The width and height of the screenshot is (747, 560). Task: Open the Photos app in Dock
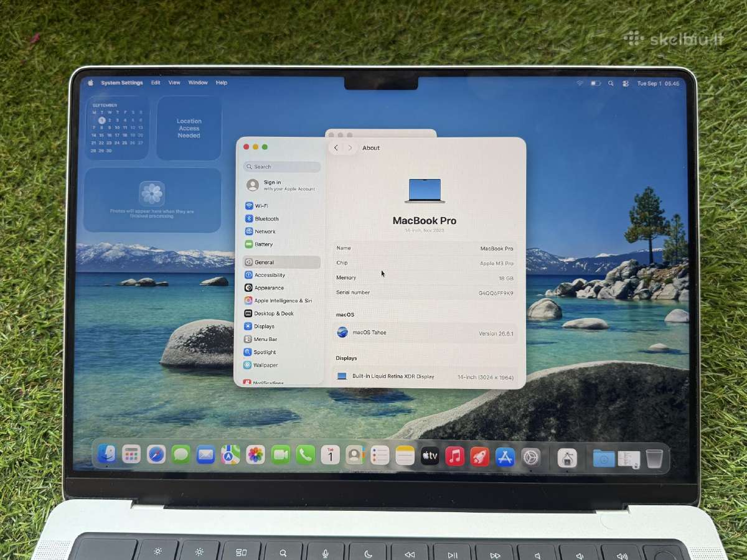tap(256, 455)
